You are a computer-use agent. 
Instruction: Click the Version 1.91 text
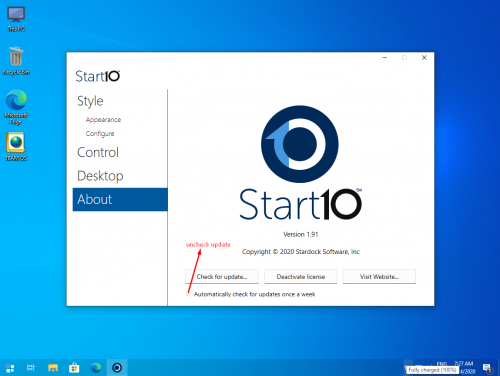301,234
